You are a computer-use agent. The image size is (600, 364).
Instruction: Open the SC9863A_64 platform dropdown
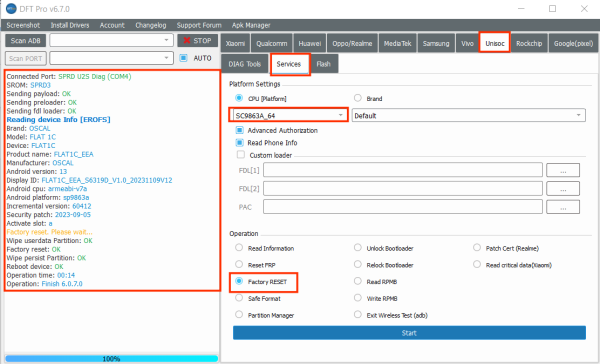289,115
